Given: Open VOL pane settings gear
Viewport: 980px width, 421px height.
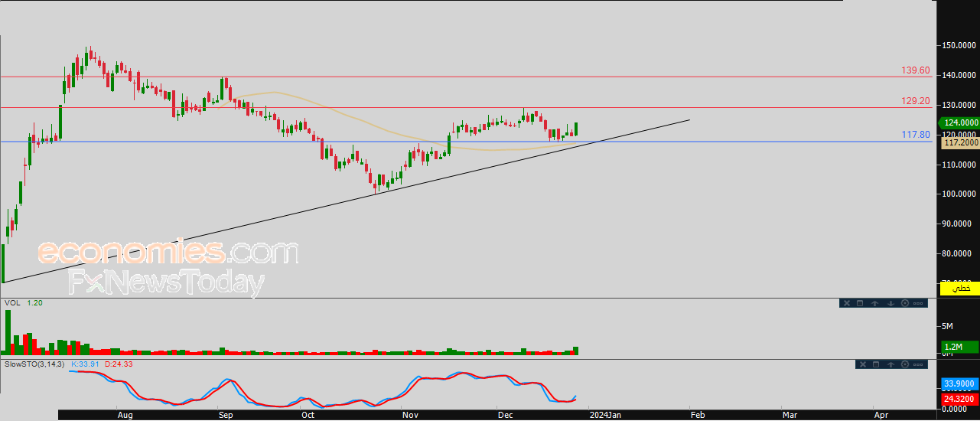Looking at the screenshot, I should (x=905, y=303).
